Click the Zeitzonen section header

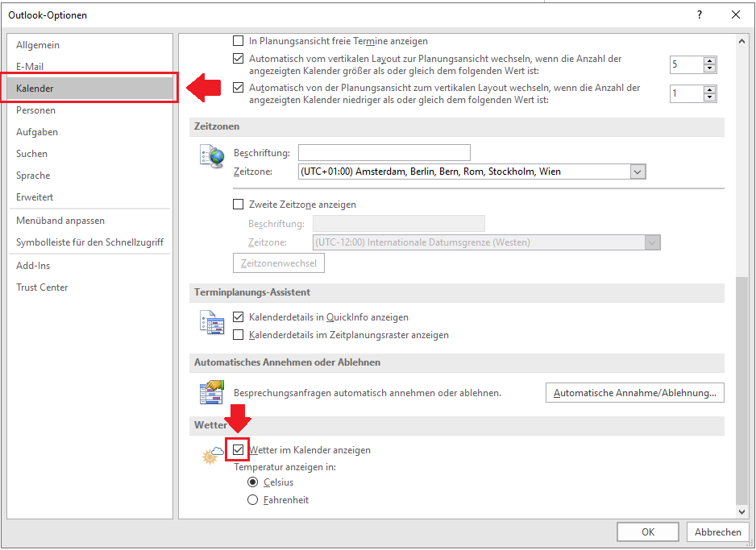[457, 126]
